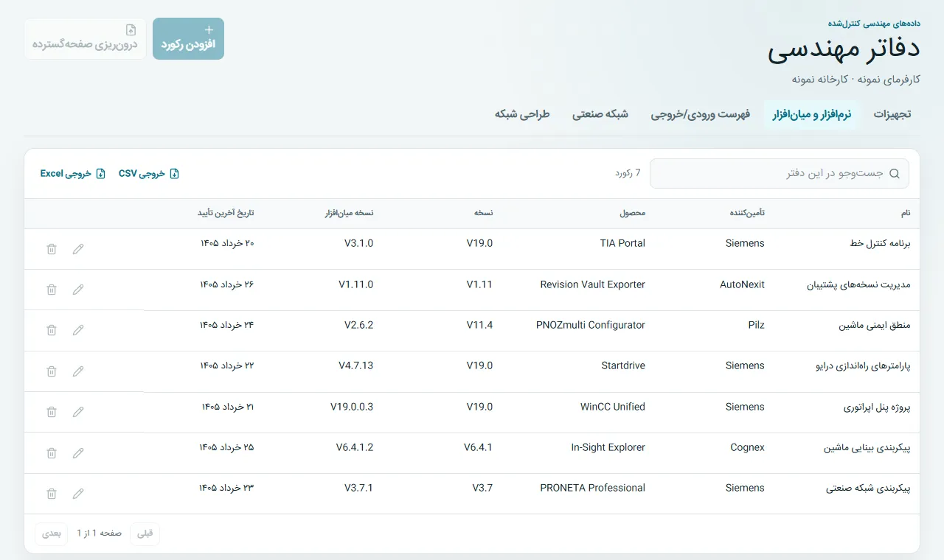This screenshot has height=560, width=944.
Task: Click firmware version V6.4.1.2
Action: [x=355, y=447]
